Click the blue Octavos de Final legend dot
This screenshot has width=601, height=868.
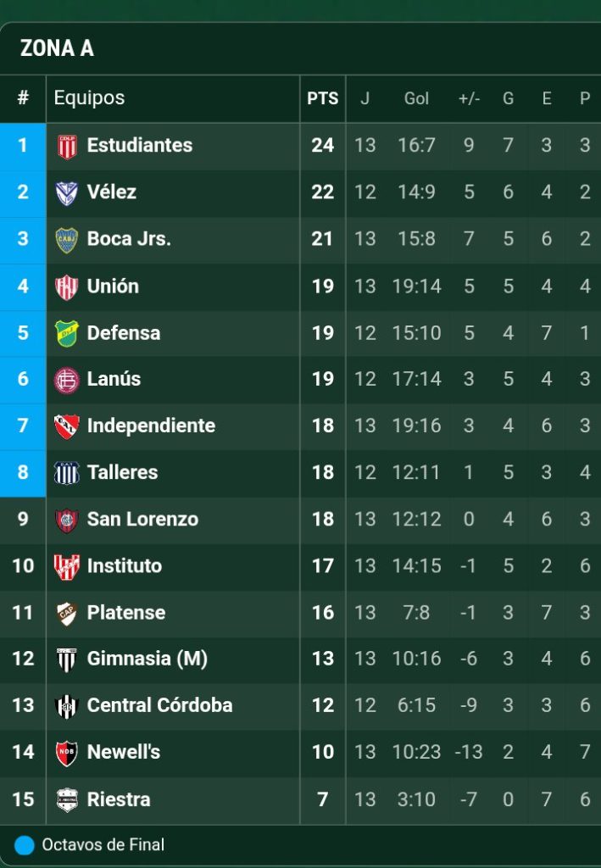coord(25,845)
